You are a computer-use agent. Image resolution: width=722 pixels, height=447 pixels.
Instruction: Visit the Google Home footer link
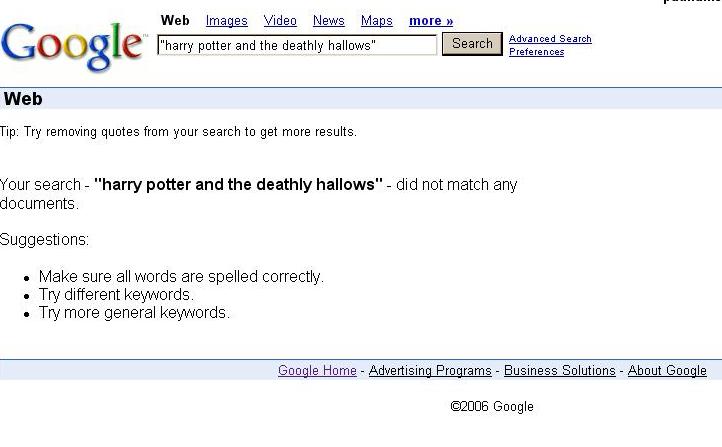[317, 370]
